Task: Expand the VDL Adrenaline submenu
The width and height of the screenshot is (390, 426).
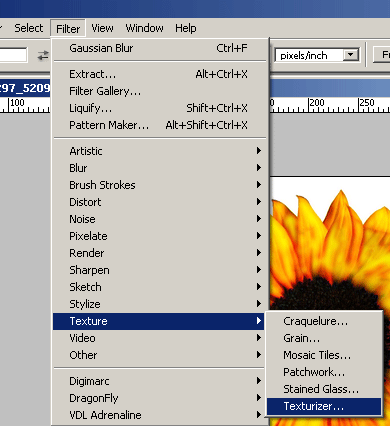Action: click(159, 415)
